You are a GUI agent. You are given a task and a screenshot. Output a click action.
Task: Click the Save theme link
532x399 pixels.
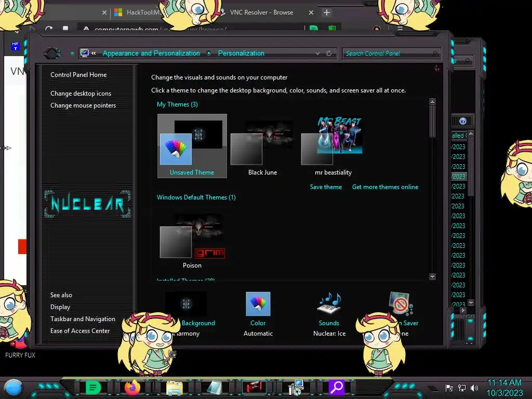coord(326,187)
